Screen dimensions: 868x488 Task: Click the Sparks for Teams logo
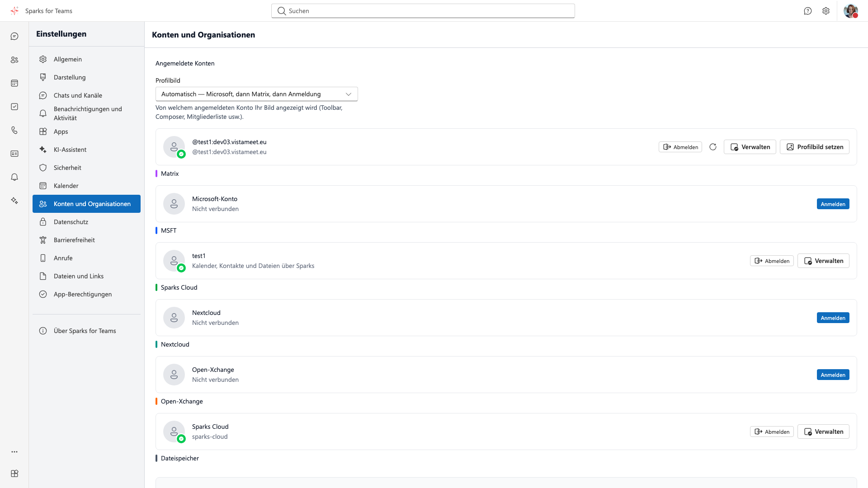click(x=14, y=11)
